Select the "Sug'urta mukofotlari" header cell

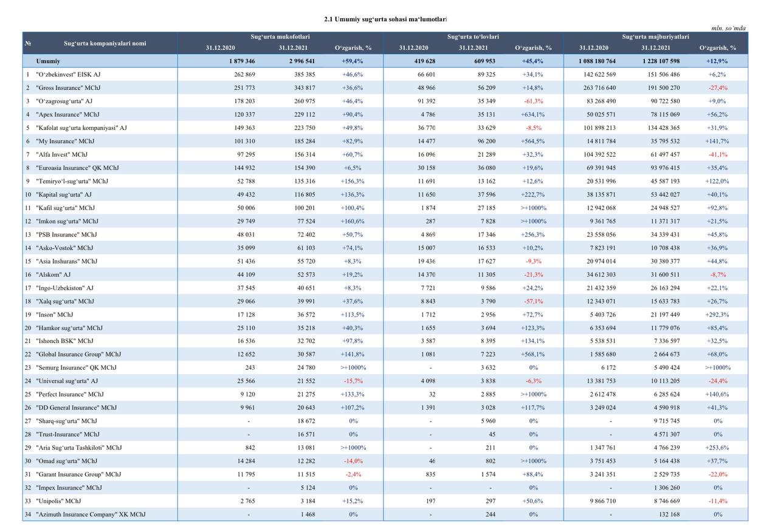point(280,37)
